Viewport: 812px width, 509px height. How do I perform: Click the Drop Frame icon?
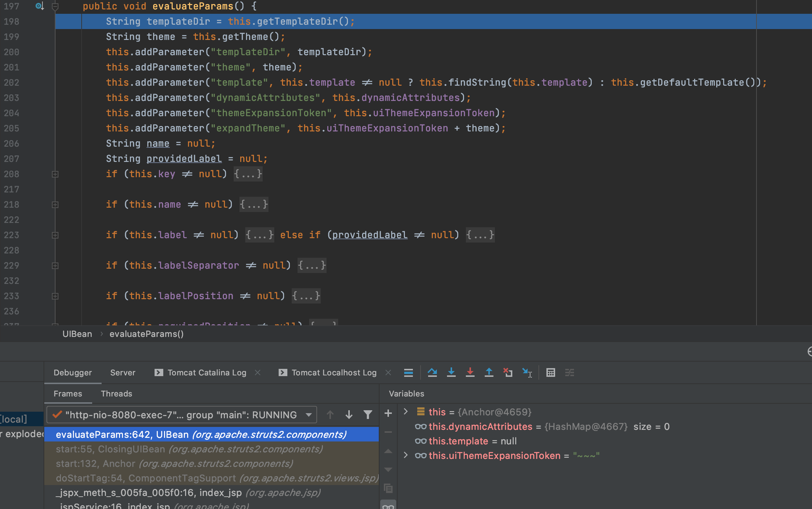click(508, 372)
